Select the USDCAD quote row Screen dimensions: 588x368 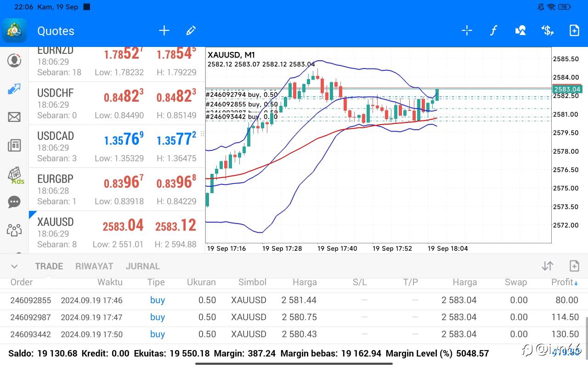pyautogui.click(x=116, y=146)
